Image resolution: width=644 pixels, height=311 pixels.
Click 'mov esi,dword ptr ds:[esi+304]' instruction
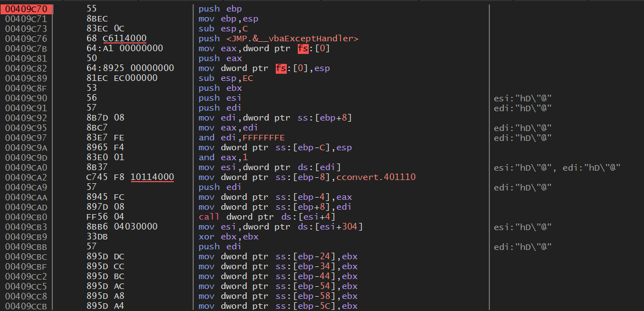click(281, 227)
